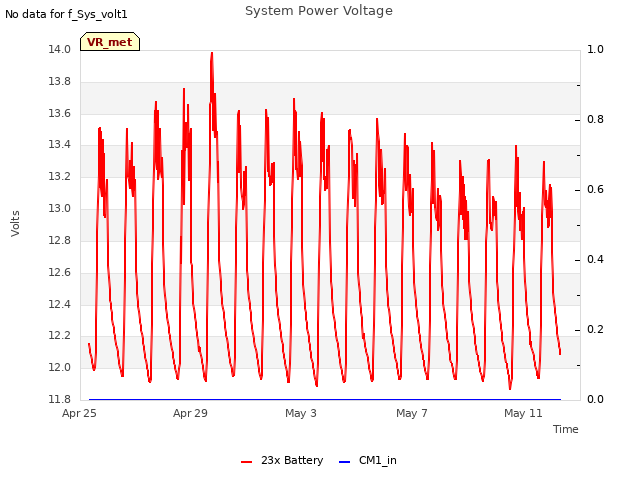Click the 12.2 left axis value
Viewport: 640px width, 480px height.
(x=60, y=336)
